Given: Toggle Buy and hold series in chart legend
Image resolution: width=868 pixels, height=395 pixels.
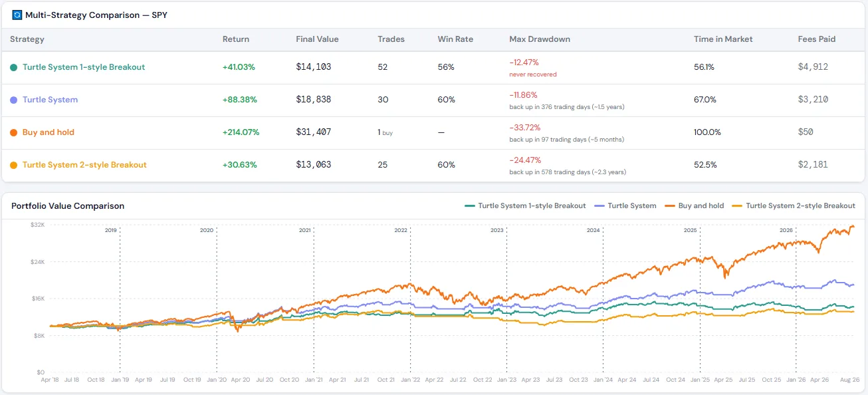Looking at the screenshot, I should [x=694, y=206].
